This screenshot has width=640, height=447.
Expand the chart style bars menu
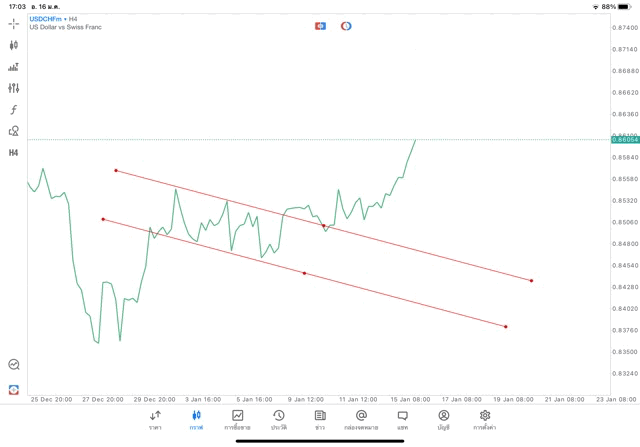14,67
